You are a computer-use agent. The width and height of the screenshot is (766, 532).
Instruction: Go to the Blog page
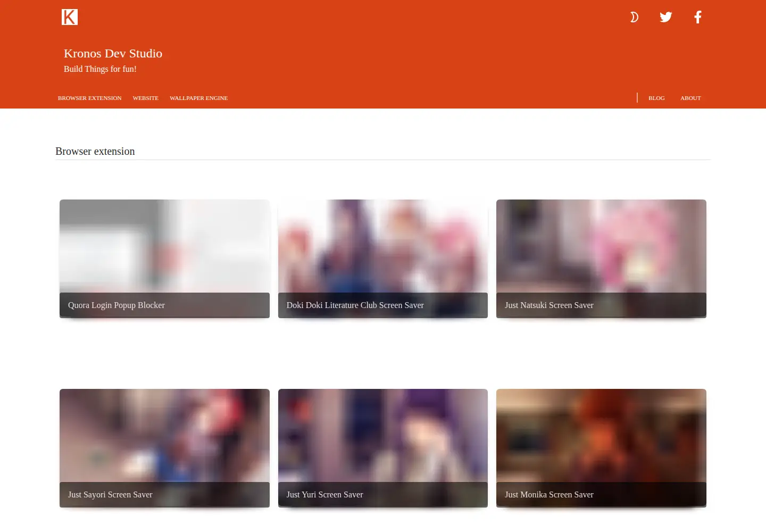coord(656,98)
